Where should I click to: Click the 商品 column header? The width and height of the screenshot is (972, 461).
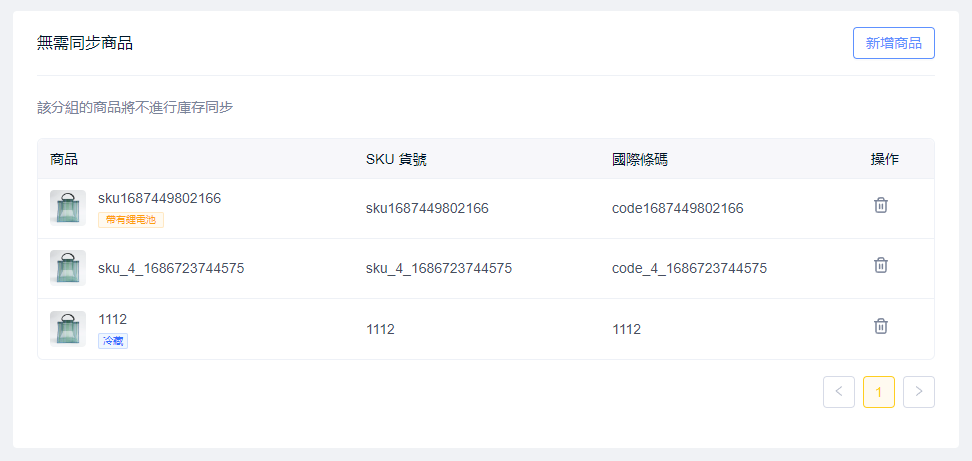pos(64,159)
